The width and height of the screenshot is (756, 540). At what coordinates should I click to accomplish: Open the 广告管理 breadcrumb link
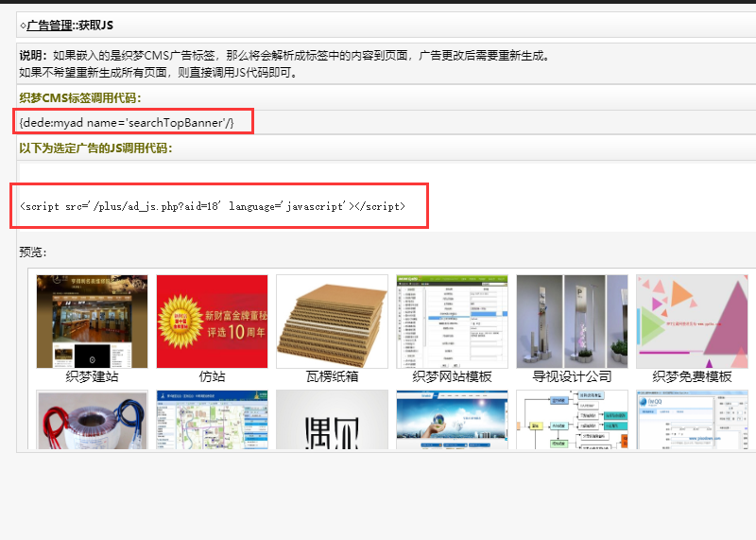click(x=49, y=26)
